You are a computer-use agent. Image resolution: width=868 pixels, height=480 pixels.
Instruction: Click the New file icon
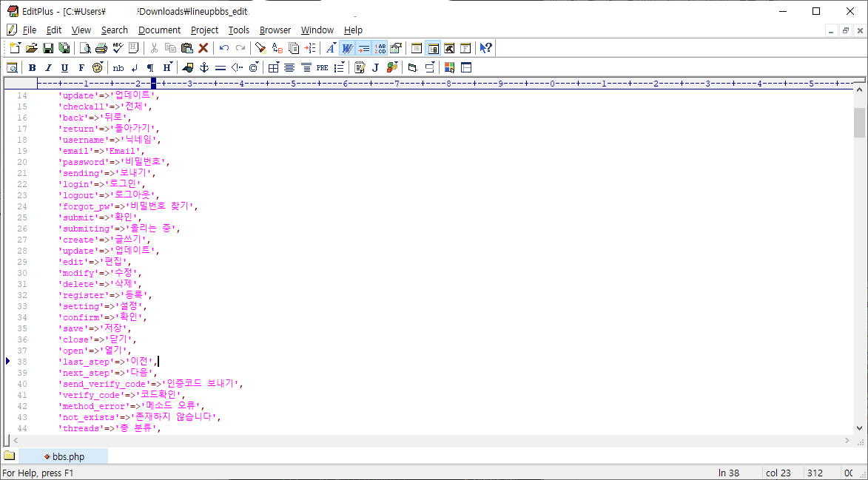13,48
